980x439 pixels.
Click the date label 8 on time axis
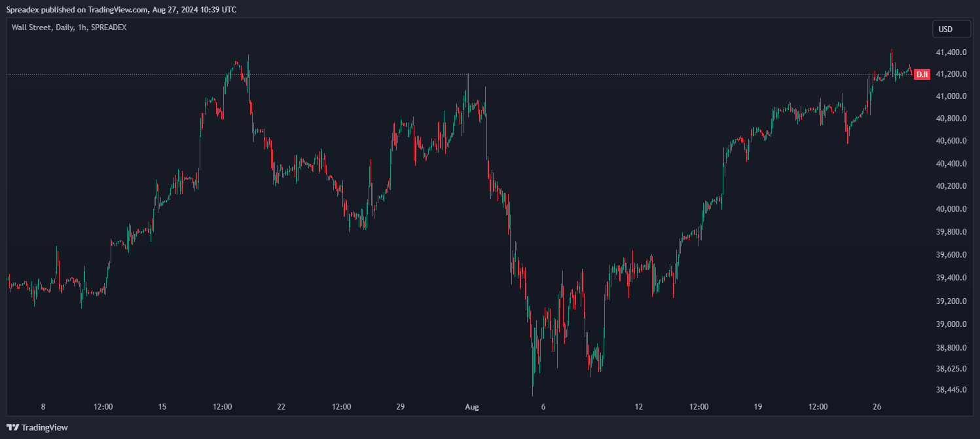point(43,407)
